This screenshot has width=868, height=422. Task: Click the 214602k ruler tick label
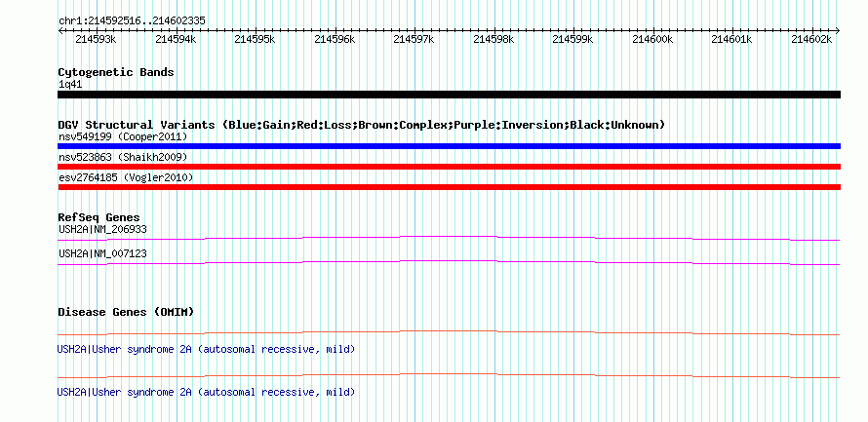click(811, 39)
